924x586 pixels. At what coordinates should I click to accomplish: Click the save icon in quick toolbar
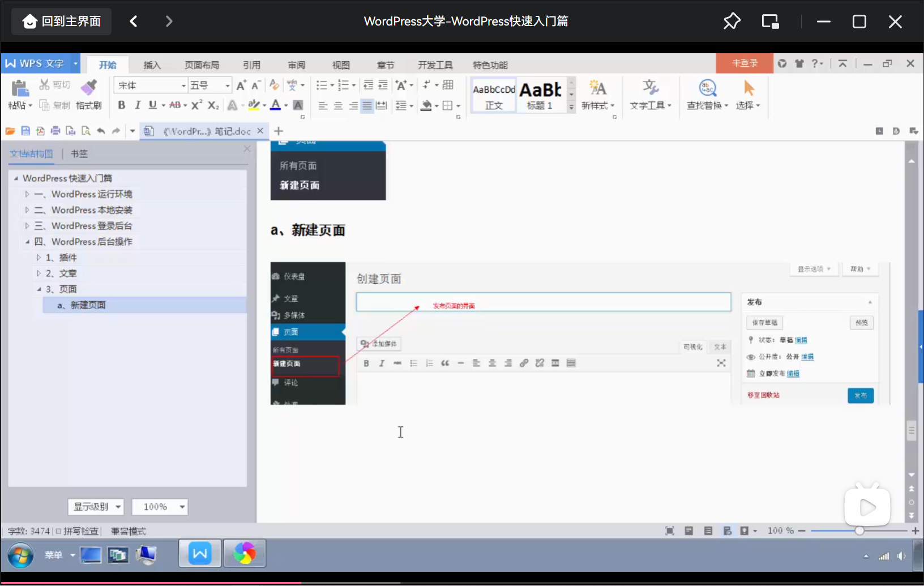coord(25,131)
